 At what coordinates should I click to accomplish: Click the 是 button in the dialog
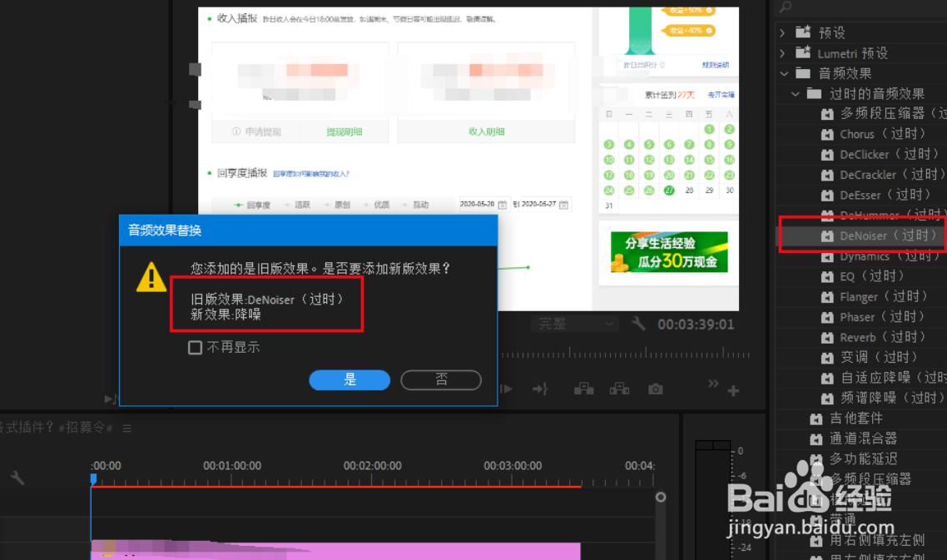point(349,379)
